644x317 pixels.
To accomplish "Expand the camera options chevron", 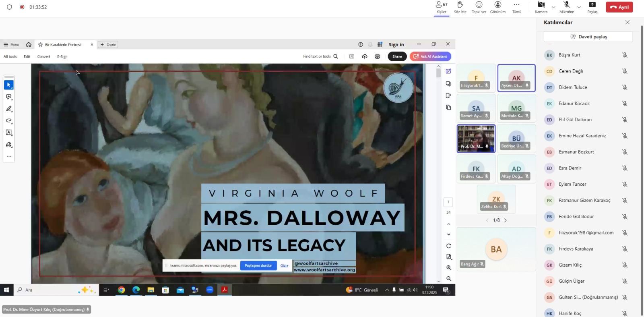I will pyautogui.click(x=553, y=7).
